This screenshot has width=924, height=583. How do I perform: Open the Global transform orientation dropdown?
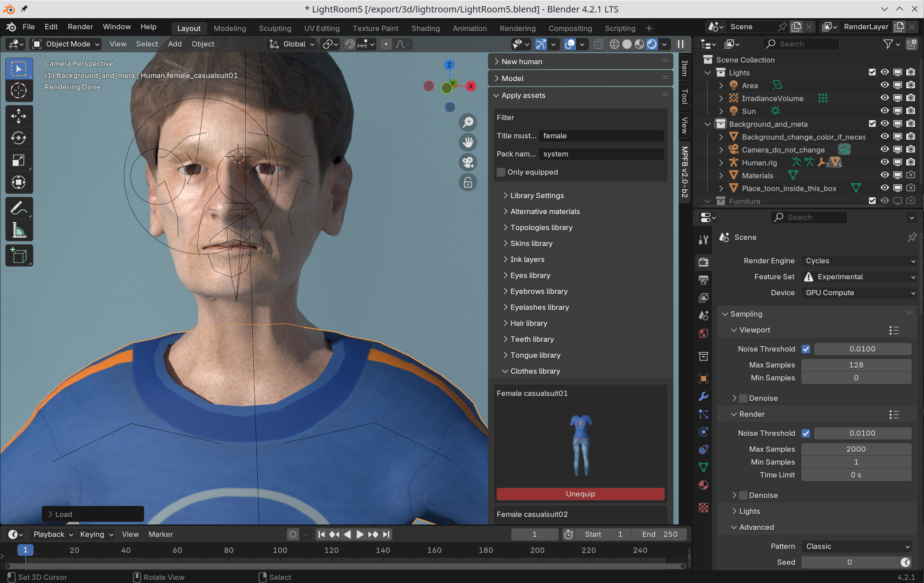[292, 44]
